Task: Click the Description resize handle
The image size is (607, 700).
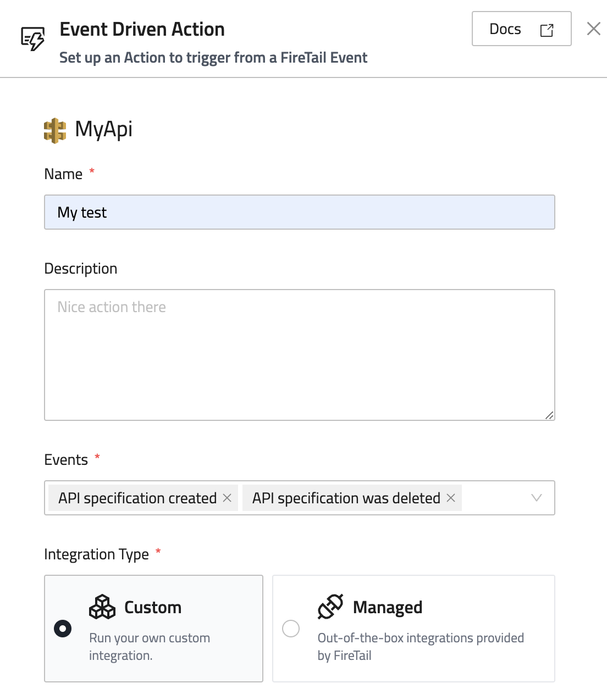Action: tap(549, 415)
